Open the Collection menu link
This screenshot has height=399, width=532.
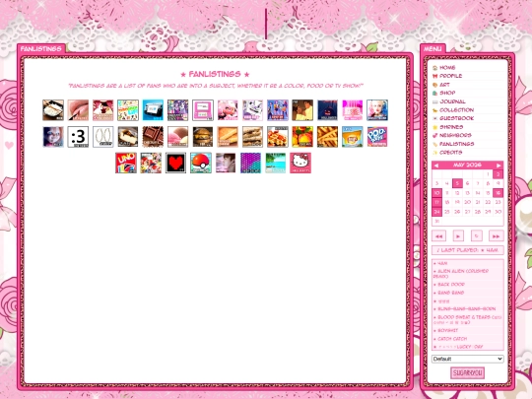[x=457, y=110]
